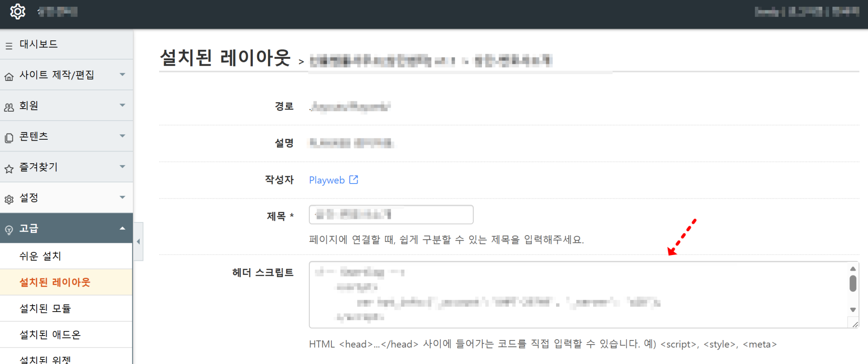The width and height of the screenshot is (868, 364).
Task: Expand the 콘텐츠 menu arrow
Action: tap(122, 136)
